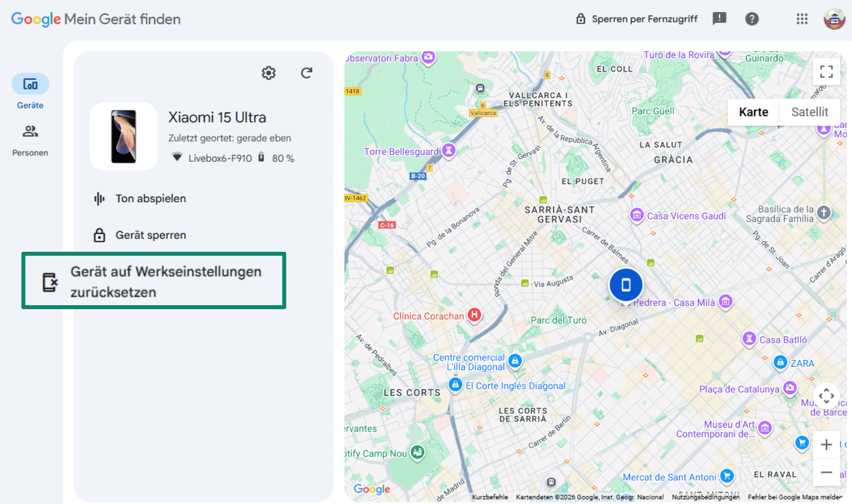Enter fullscreen map view
This screenshot has height=504, width=852.
(827, 72)
